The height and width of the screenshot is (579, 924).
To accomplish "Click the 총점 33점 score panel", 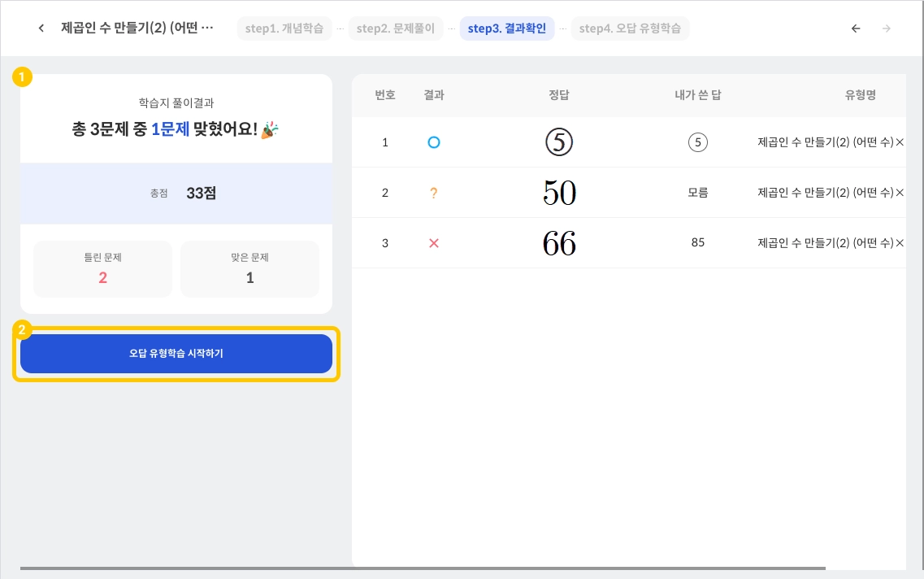I will (x=176, y=194).
